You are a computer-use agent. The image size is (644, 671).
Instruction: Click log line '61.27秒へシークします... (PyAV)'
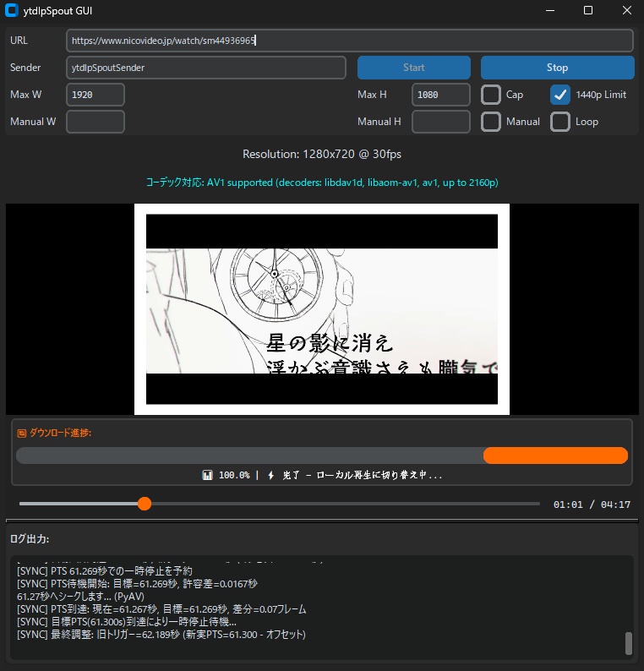80,597
